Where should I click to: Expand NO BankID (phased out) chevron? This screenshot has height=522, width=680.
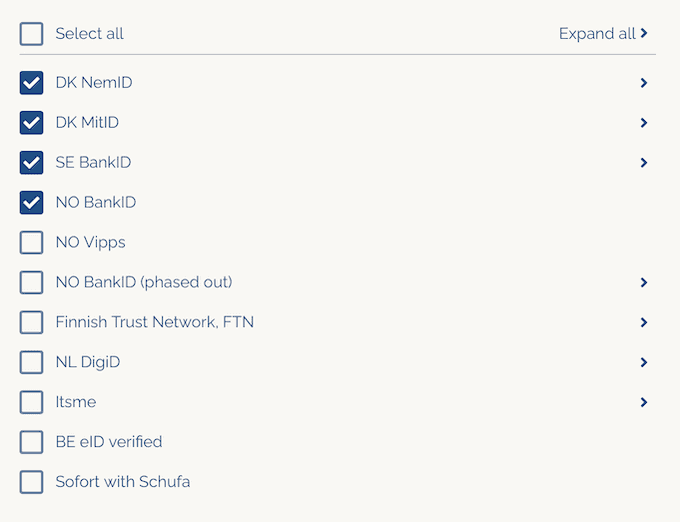[644, 283]
